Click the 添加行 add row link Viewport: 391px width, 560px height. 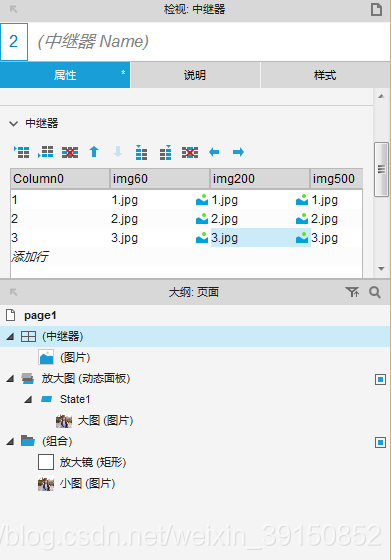(30, 256)
